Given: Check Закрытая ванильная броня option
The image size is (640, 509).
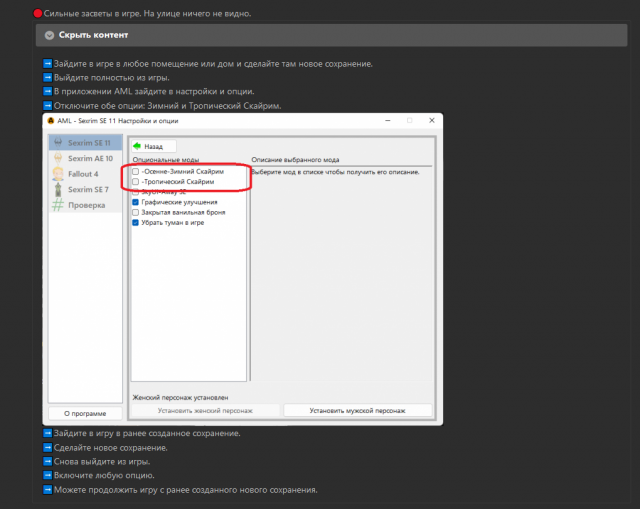Looking at the screenshot, I should pos(136,213).
